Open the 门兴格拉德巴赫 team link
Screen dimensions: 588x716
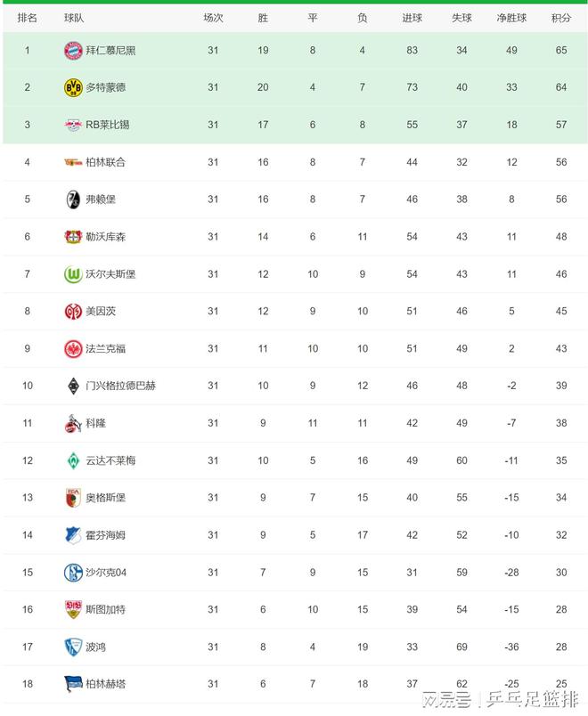120,386
